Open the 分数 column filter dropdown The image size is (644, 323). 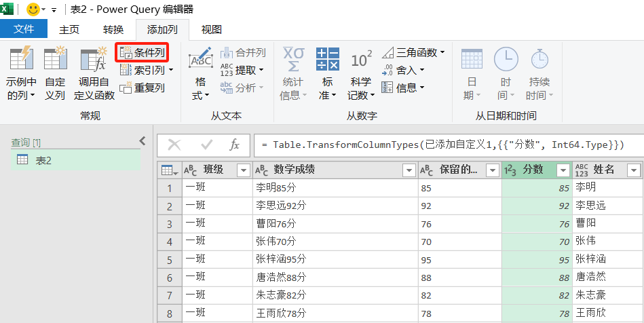point(563,170)
